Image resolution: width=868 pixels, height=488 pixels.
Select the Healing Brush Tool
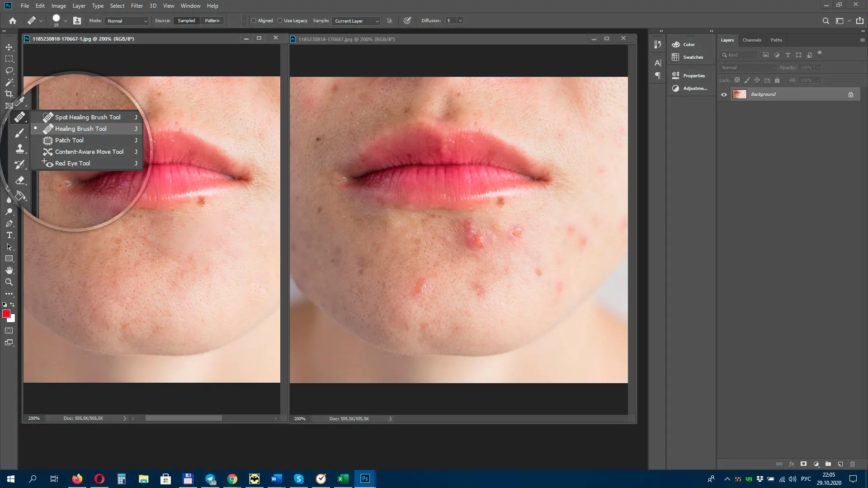click(80, 129)
